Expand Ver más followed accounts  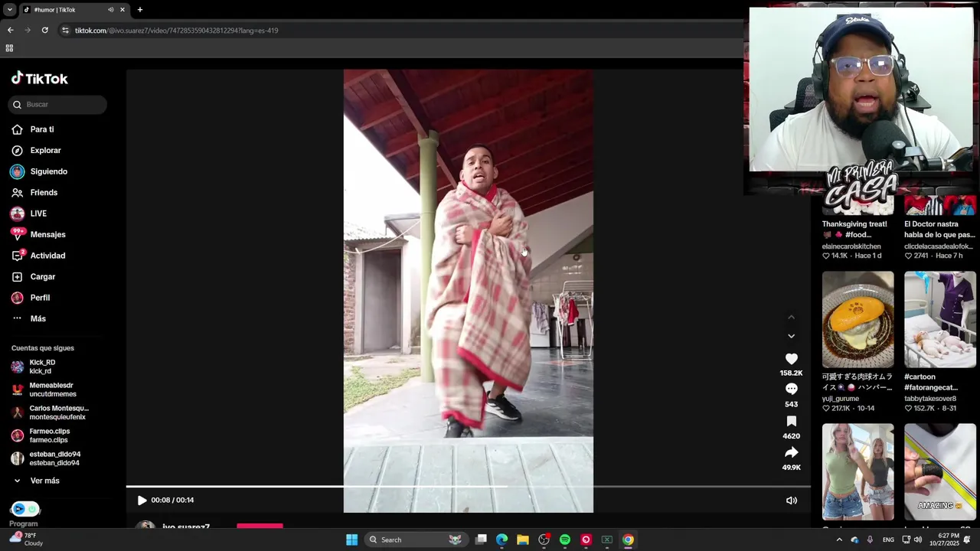(37, 481)
